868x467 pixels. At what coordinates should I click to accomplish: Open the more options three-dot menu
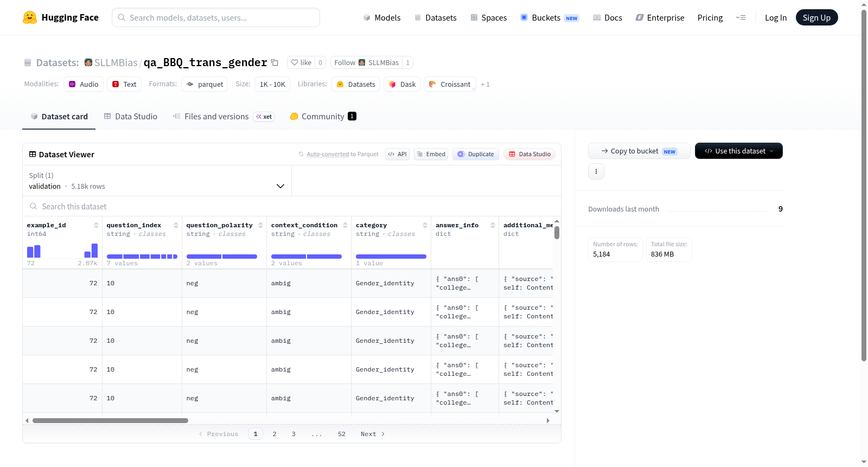click(596, 171)
